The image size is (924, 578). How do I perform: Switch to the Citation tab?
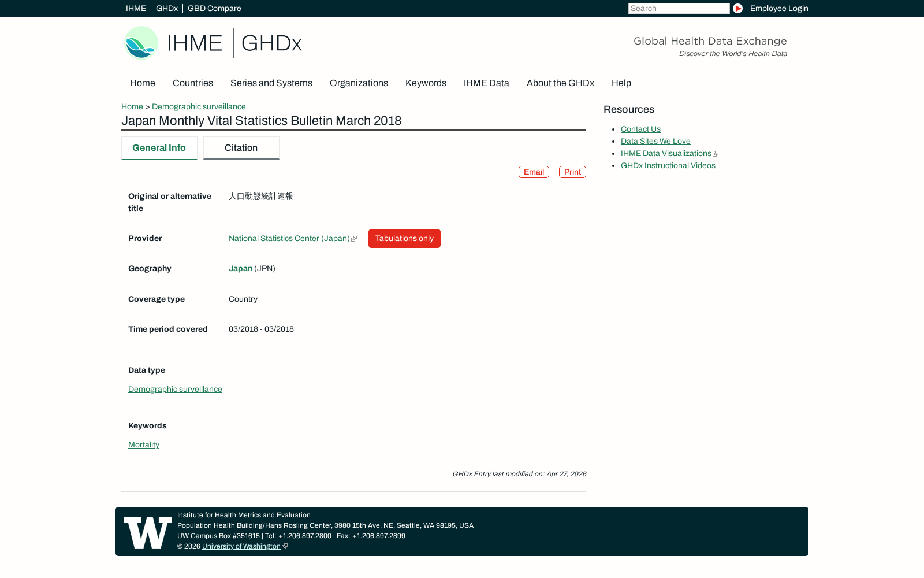pos(241,148)
